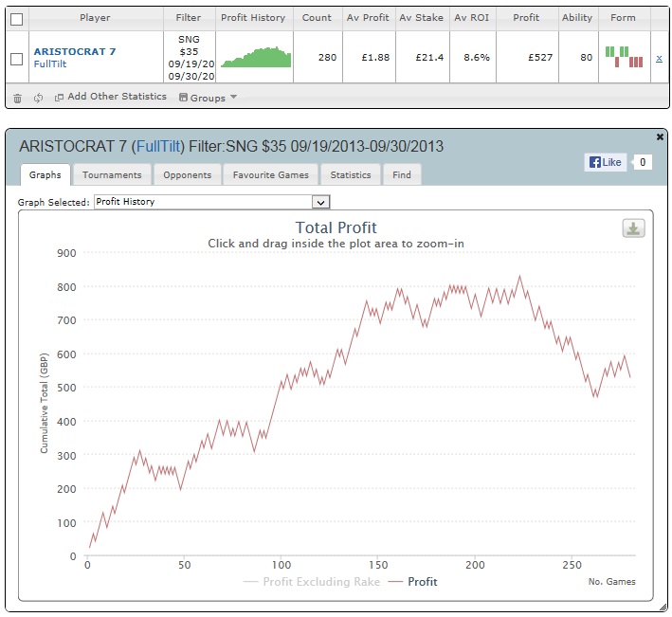Click the Filter cell SNG $35

point(190,58)
